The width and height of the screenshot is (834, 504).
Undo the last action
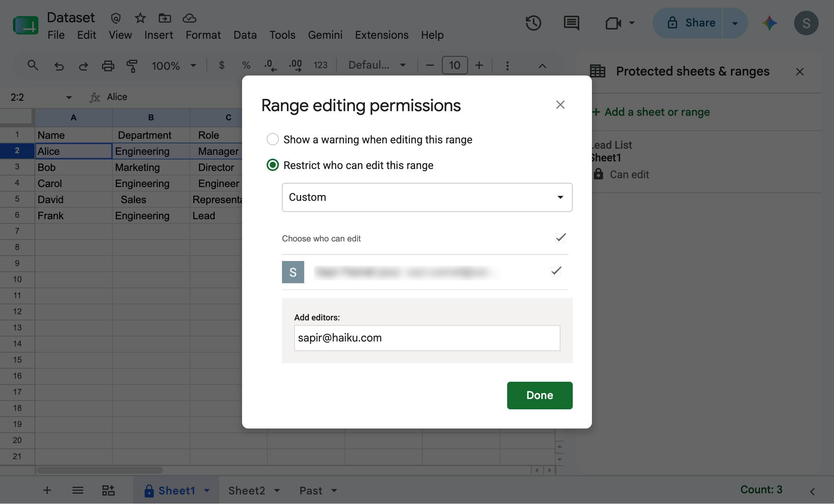pos(59,66)
